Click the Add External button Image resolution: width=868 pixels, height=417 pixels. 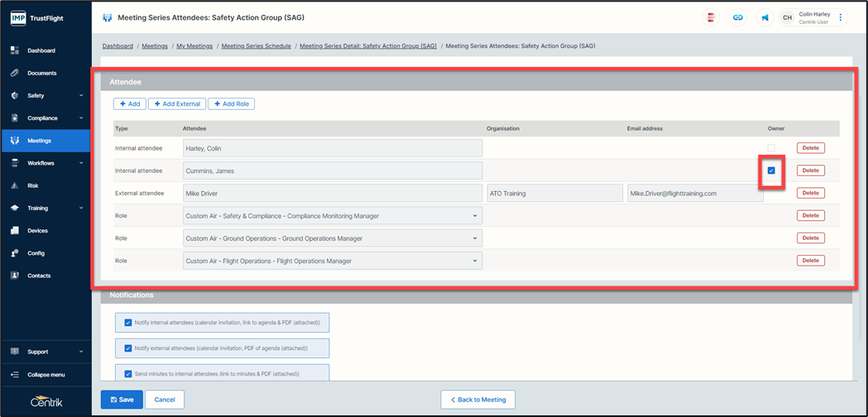[177, 103]
